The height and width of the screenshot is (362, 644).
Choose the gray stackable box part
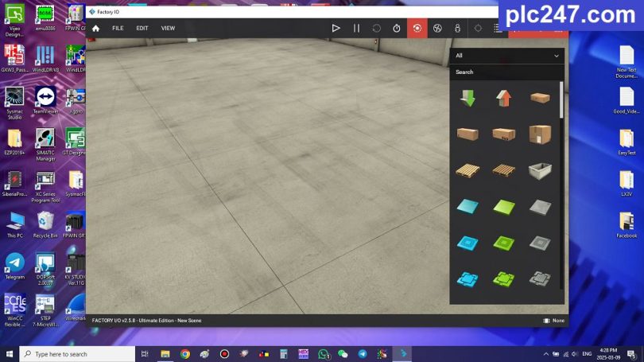[x=540, y=169]
